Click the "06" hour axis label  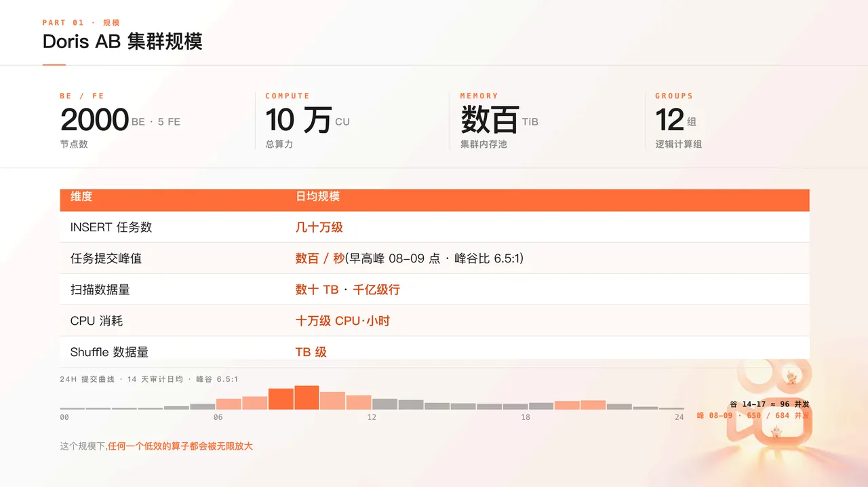[218, 417]
